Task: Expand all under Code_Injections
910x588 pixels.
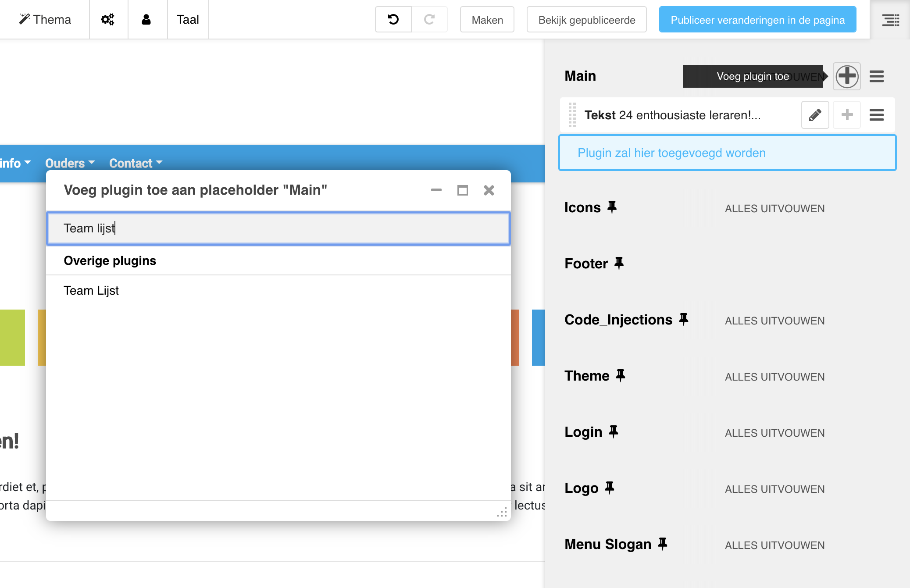Action: coord(774,321)
